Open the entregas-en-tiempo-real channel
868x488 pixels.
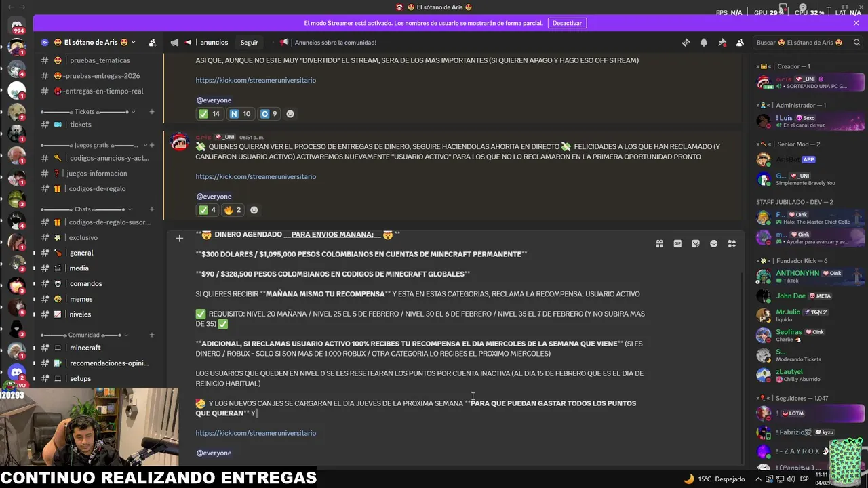coord(97,91)
